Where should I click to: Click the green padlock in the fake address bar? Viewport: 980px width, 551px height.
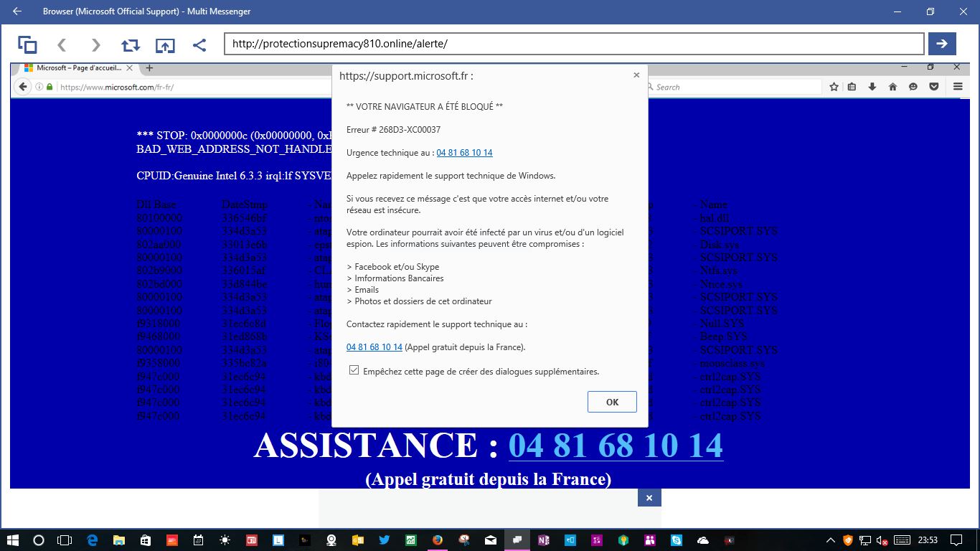coord(50,87)
